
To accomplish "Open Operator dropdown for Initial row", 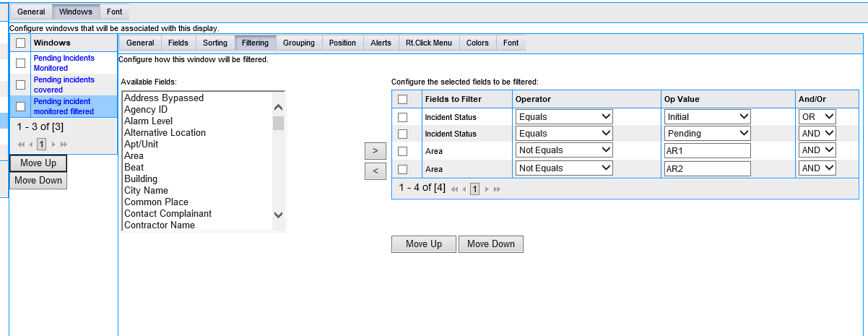I will [x=564, y=116].
